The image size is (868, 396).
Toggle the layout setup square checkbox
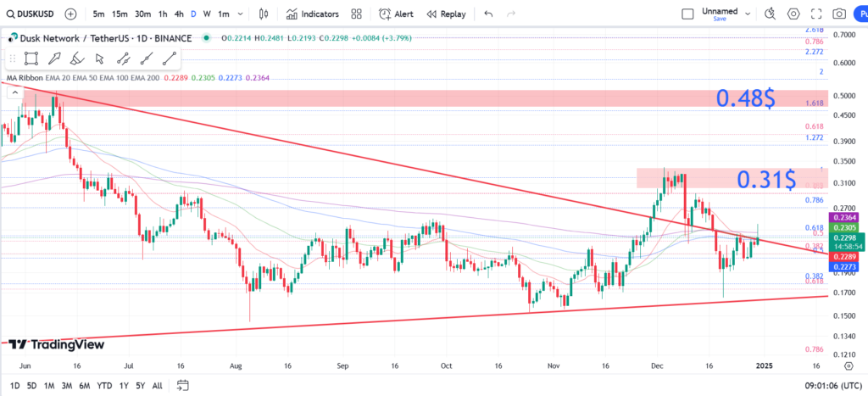687,14
